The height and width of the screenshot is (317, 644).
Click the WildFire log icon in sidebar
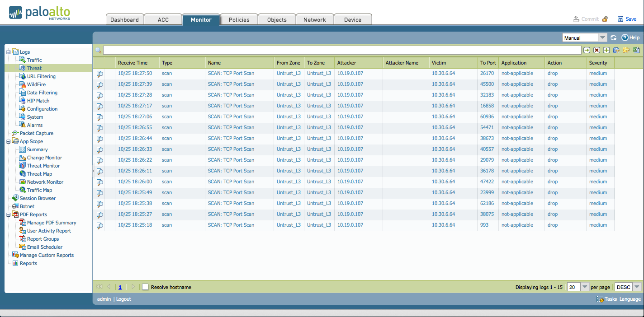tap(23, 84)
